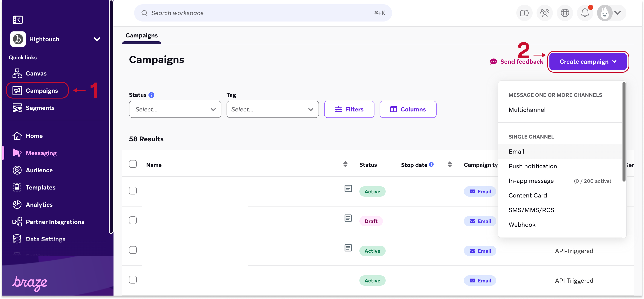This screenshot has width=644, height=299.
Task: Click the globe language icon
Action: (564, 13)
